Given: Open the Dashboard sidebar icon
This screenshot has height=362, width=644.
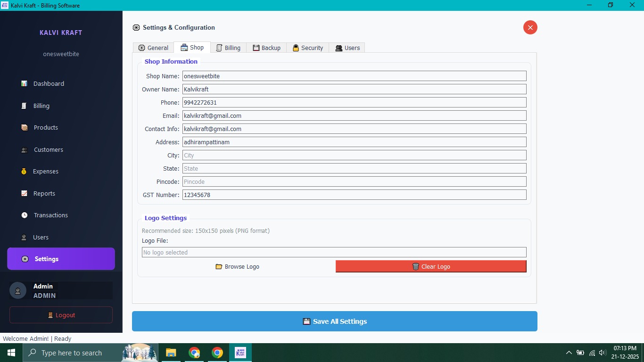Looking at the screenshot, I should tap(24, 83).
